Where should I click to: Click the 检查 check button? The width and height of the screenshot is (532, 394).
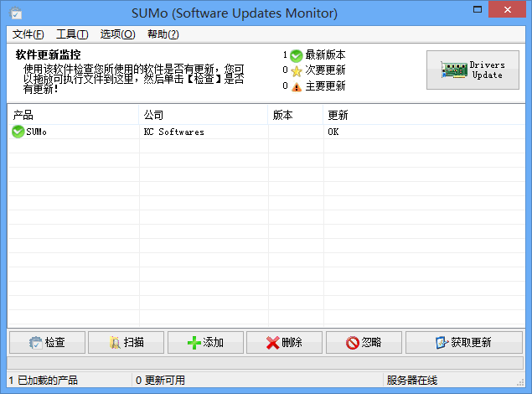coord(47,342)
